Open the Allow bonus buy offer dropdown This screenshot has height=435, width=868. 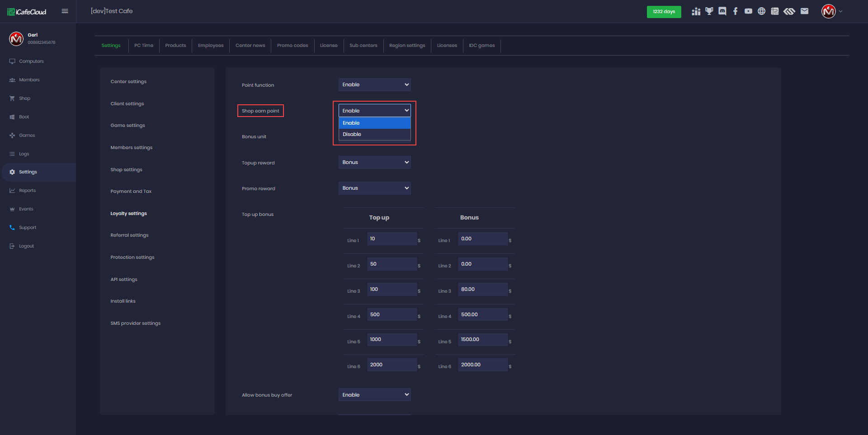(374, 395)
